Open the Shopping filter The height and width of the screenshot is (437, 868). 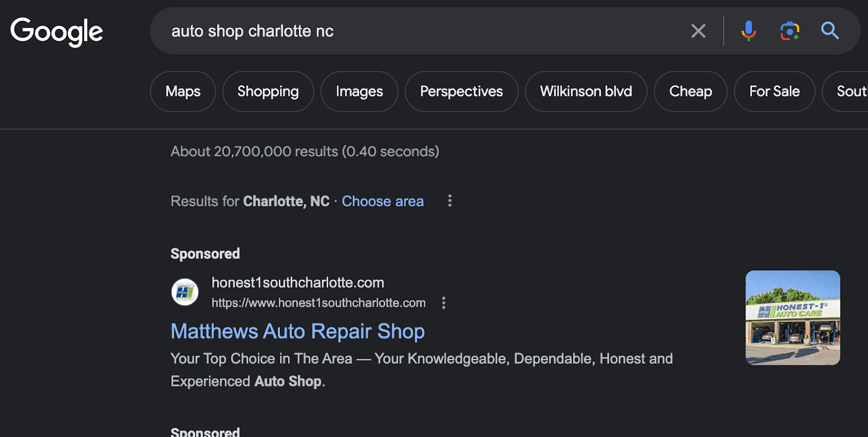(268, 91)
